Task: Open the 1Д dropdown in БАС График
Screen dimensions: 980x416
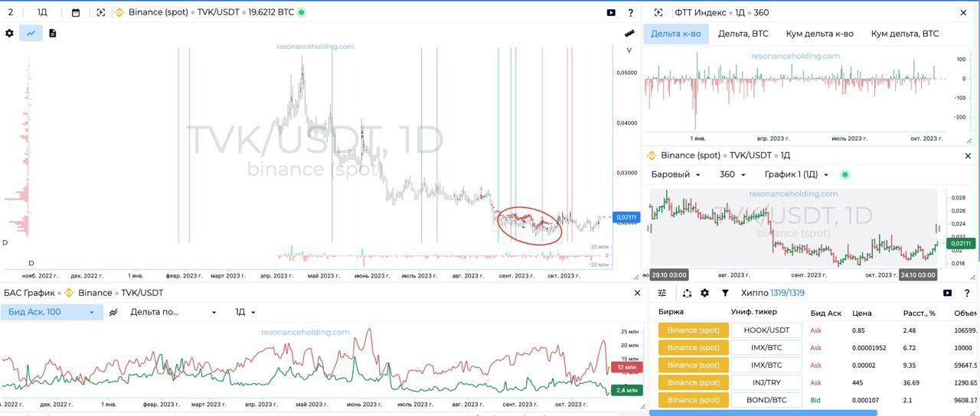Action: pyautogui.click(x=245, y=312)
